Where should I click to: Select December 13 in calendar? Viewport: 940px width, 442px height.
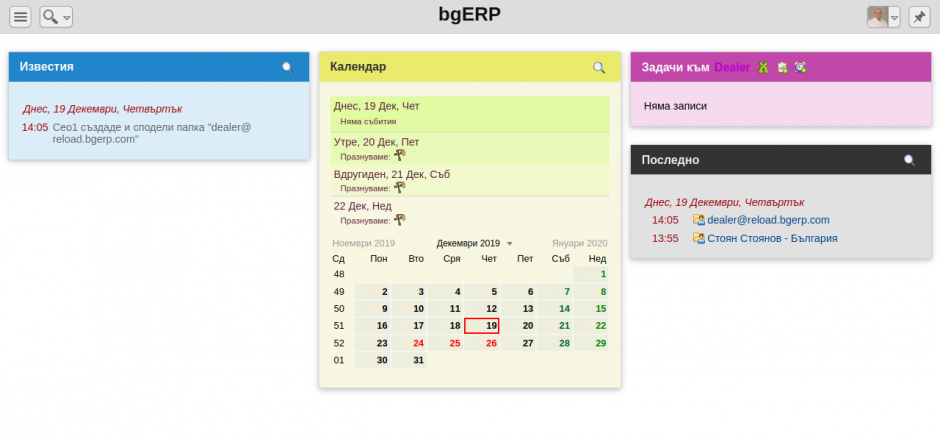(x=518, y=309)
